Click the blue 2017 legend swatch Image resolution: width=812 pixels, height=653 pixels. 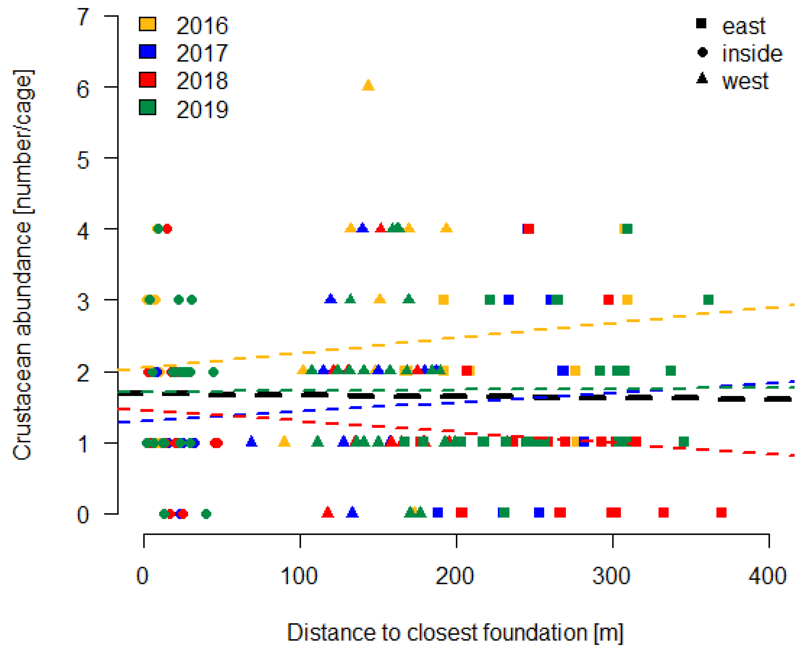tap(147, 52)
